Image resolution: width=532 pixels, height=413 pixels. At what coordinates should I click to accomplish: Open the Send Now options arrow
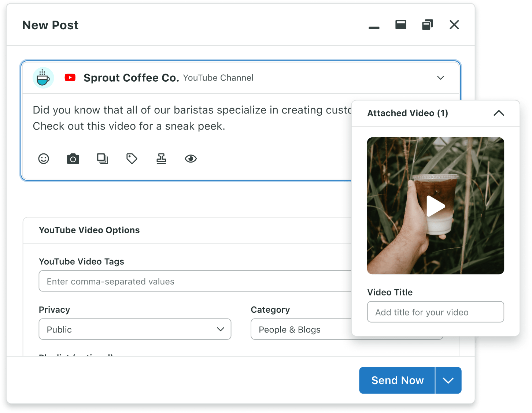point(448,380)
